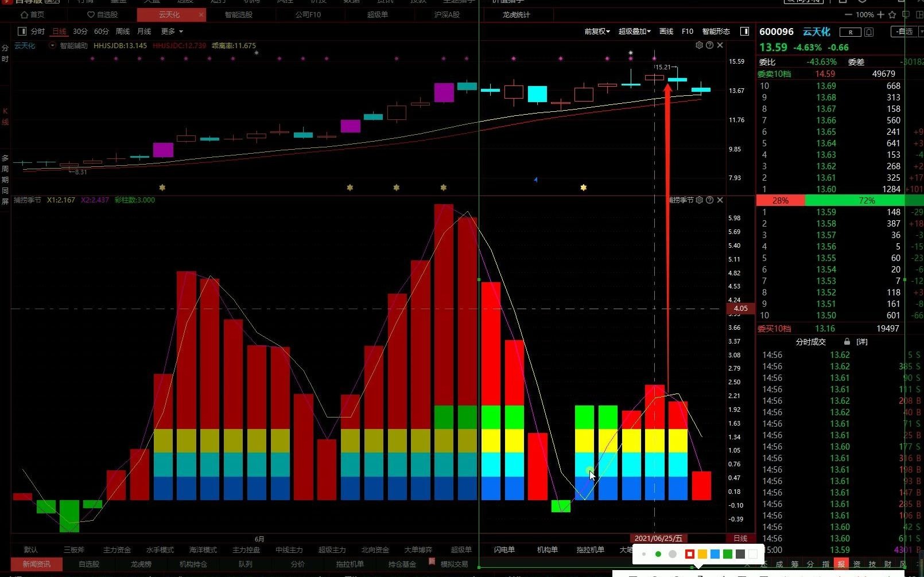Viewport: 924px width, 577px height.
Task: Click the 云天化 stock name next to 600096
Action: [816, 32]
